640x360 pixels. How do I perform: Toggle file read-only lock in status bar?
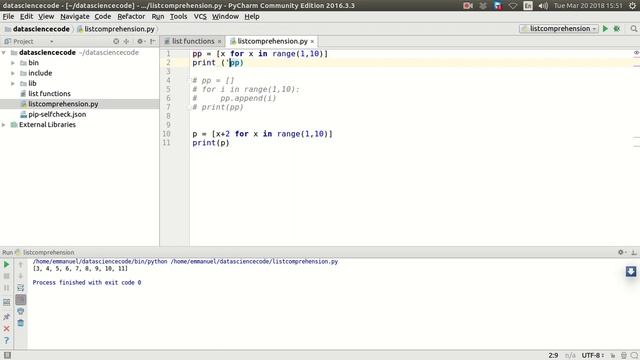[x=613, y=356]
